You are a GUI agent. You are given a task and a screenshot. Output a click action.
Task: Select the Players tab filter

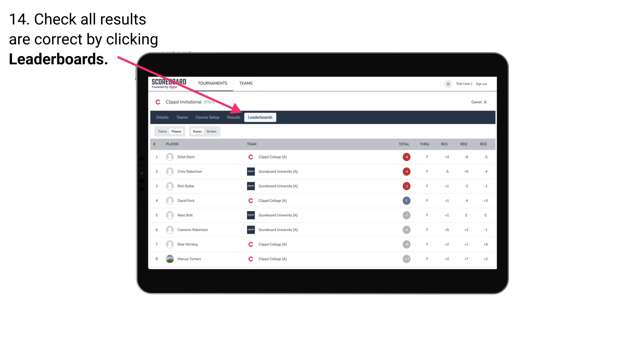(x=177, y=131)
